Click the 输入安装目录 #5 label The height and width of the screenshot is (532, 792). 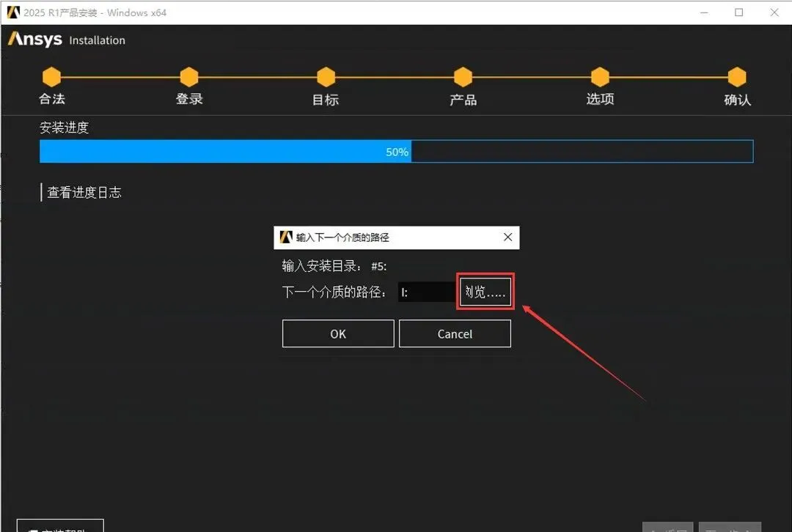(x=334, y=266)
